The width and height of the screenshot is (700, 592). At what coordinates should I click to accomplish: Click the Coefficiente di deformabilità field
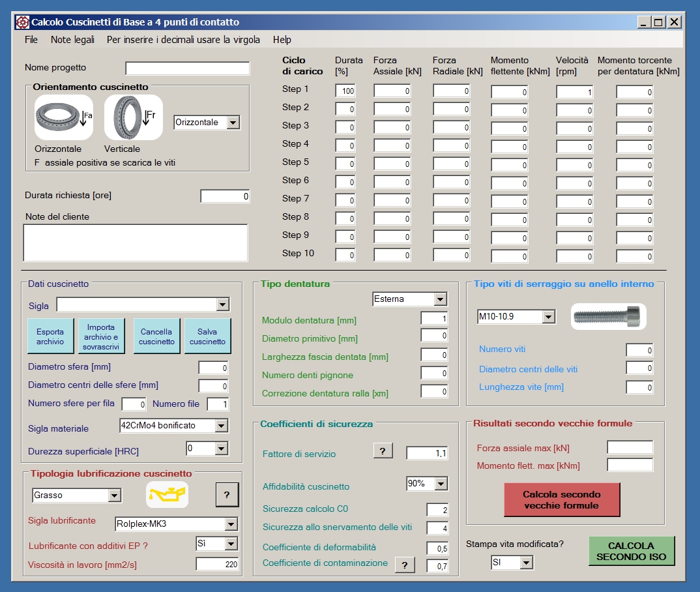[x=437, y=548]
